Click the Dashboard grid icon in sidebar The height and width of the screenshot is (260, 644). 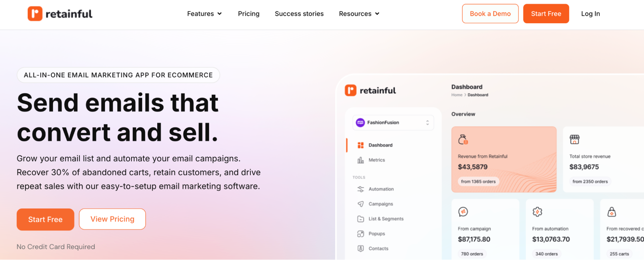tap(360, 145)
